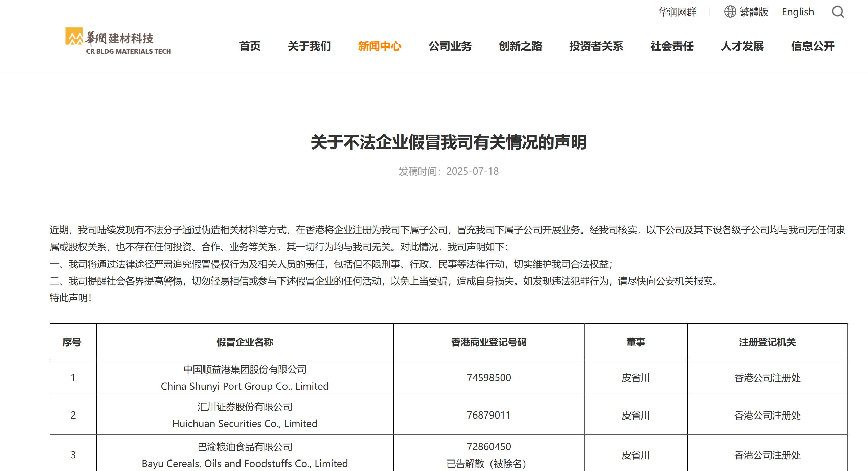Click the search magnifier icon
The height and width of the screenshot is (471, 868).
pyautogui.click(x=838, y=12)
